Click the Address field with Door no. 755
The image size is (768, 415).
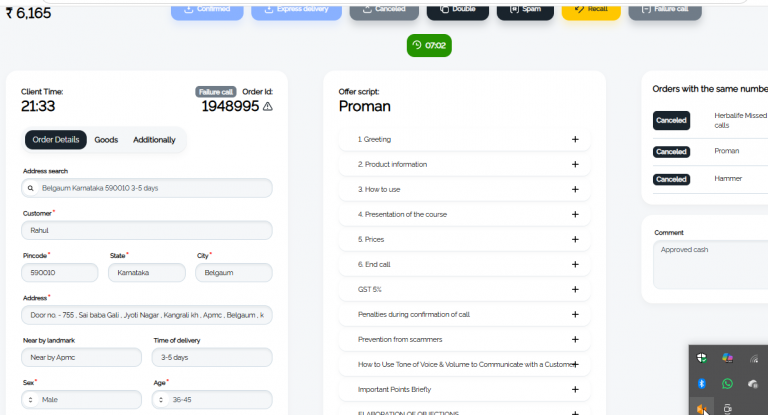(x=147, y=315)
